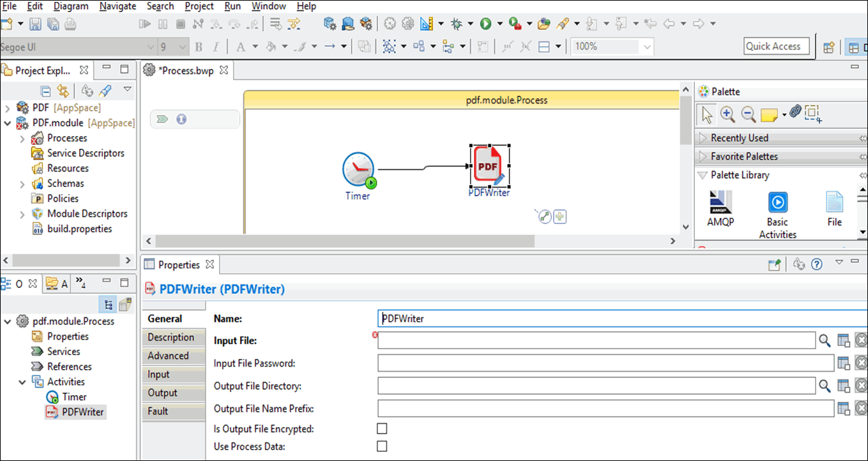The image size is (868, 461).
Task: Click the Quick Access button
Action: (776, 46)
